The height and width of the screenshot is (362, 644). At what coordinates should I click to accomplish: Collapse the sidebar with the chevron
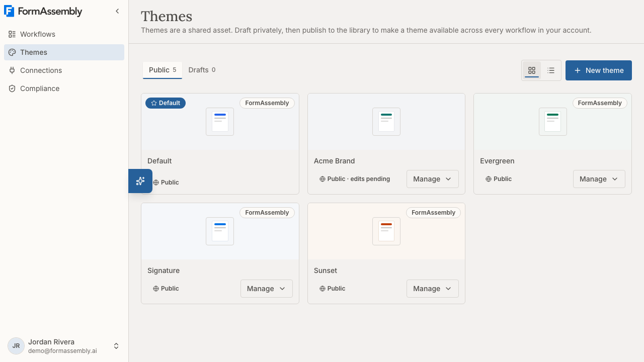pos(117,11)
